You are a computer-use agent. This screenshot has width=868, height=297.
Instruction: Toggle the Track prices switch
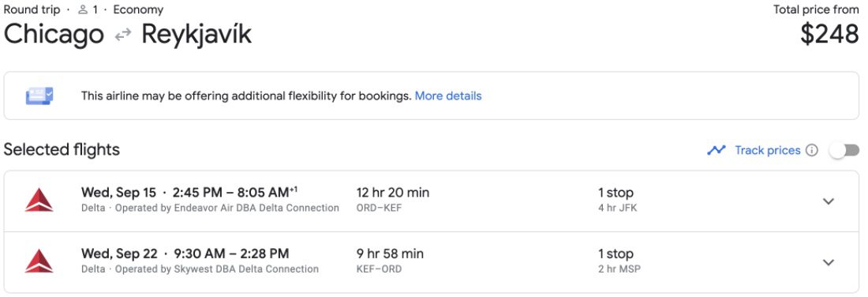pos(844,150)
